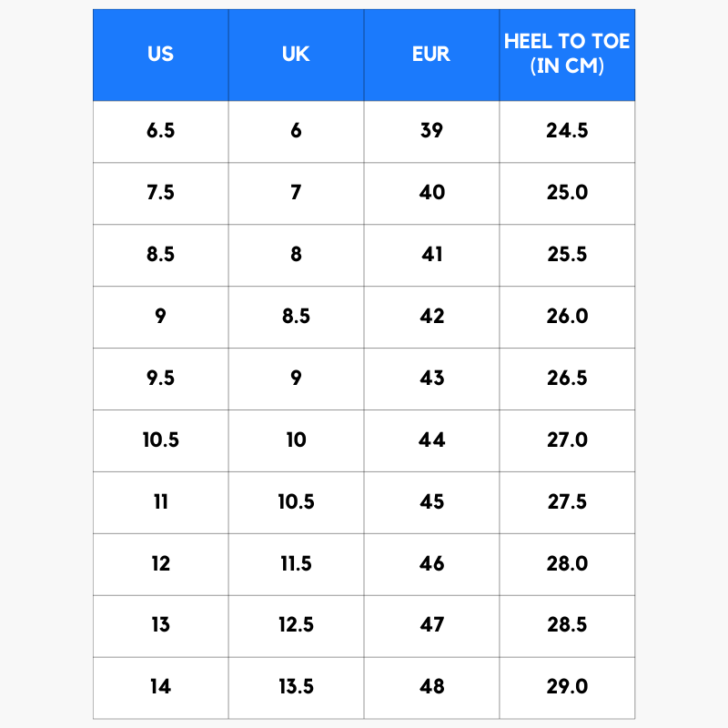This screenshot has height=728, width=728.
Task: Click the EUR 45 cell
Action: tap(431, 502)
